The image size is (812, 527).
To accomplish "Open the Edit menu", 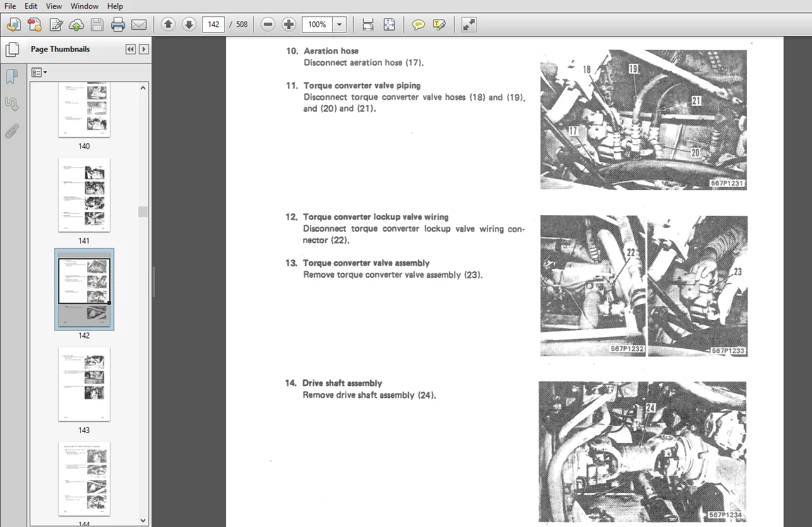I will 31,6.
